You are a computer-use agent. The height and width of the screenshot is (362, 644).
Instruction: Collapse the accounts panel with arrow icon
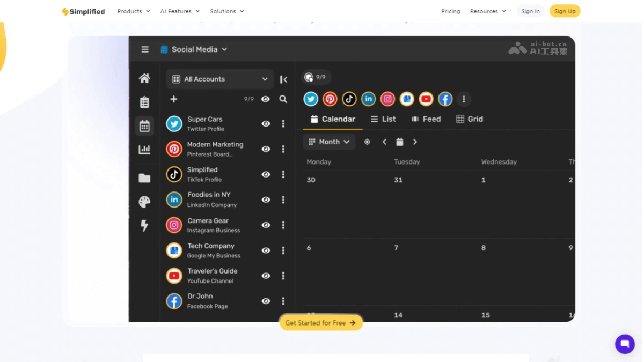pos(283,79)
